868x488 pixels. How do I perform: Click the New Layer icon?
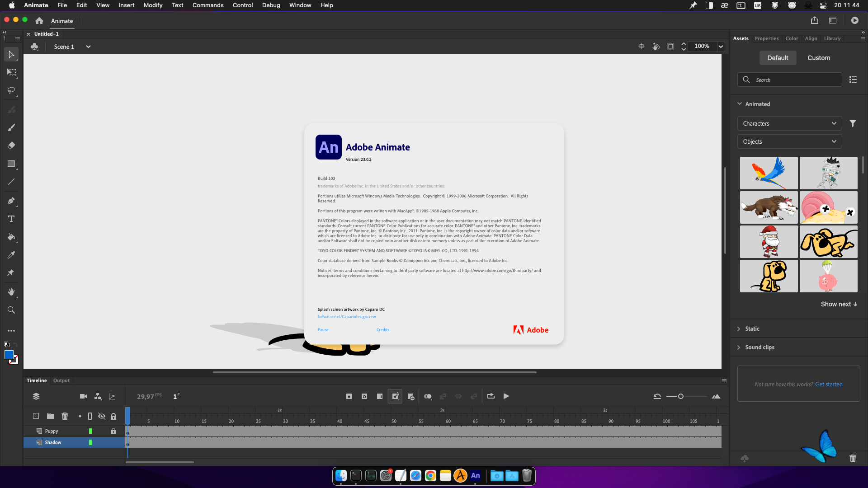(36, 416)
